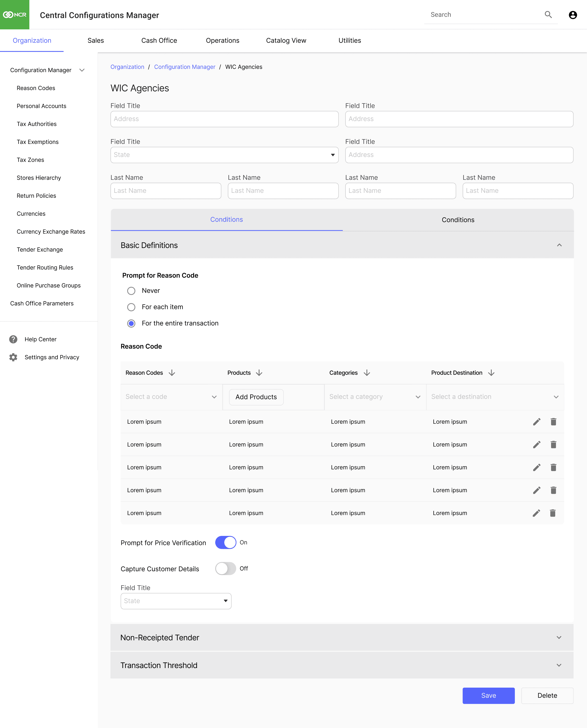587x728 pixels.
Task: Select the Never radio option
Action: click(x=131, y=291)
